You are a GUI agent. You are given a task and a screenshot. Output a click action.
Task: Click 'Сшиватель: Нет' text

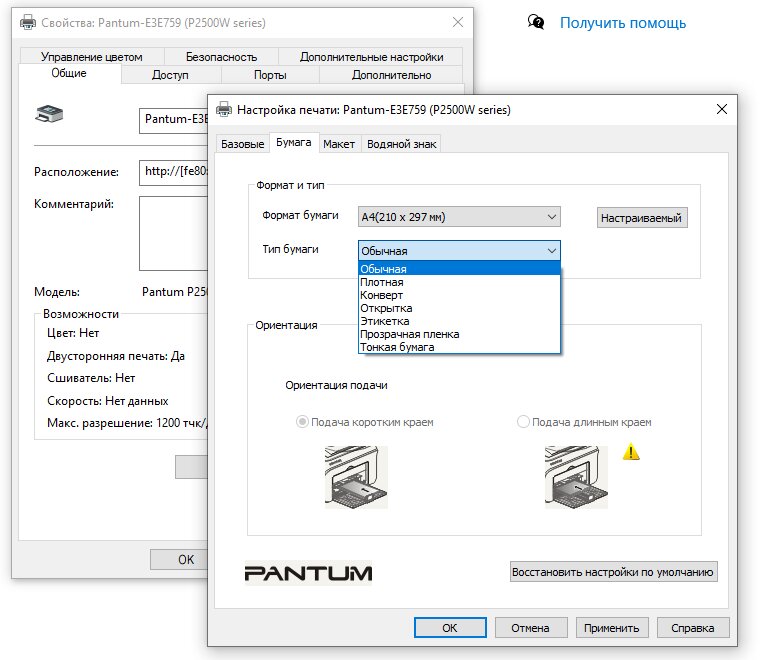[91, 378]
